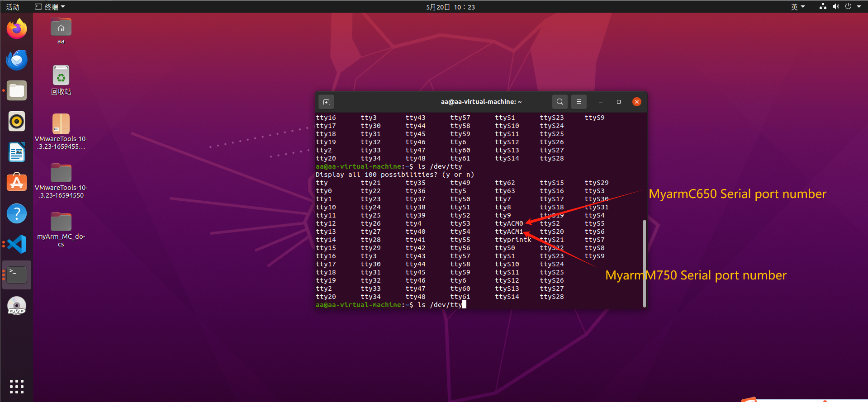The width and height of the screenshot is (868, 402).
Task: Click the terminal search button
Action: (560, 102)
